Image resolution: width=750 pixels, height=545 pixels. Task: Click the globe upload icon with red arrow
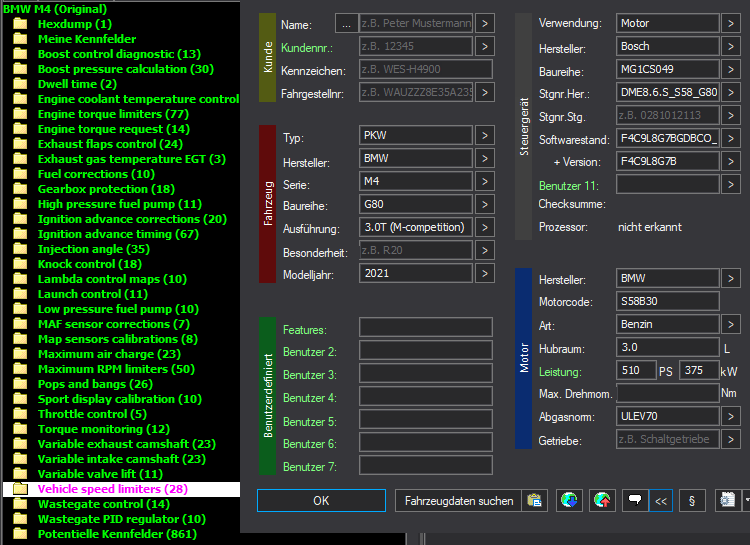(602, 501)
